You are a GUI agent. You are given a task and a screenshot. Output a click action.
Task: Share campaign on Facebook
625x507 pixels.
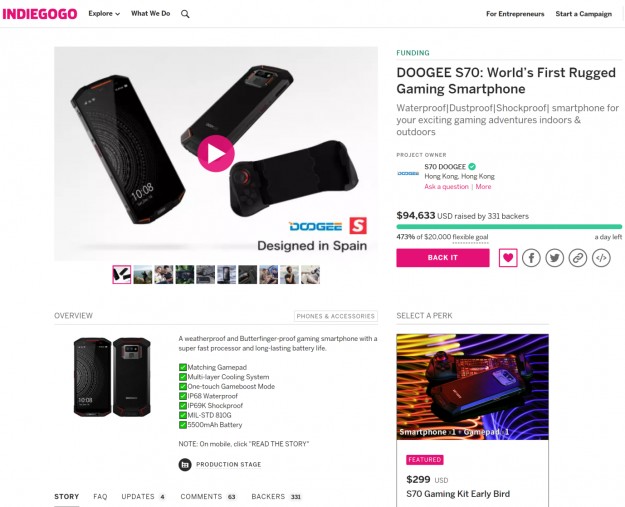[x=531, y=258]
